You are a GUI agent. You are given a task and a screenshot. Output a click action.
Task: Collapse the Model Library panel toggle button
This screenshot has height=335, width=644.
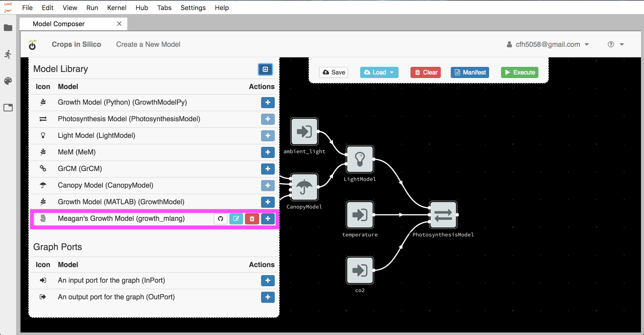(265, 69)
